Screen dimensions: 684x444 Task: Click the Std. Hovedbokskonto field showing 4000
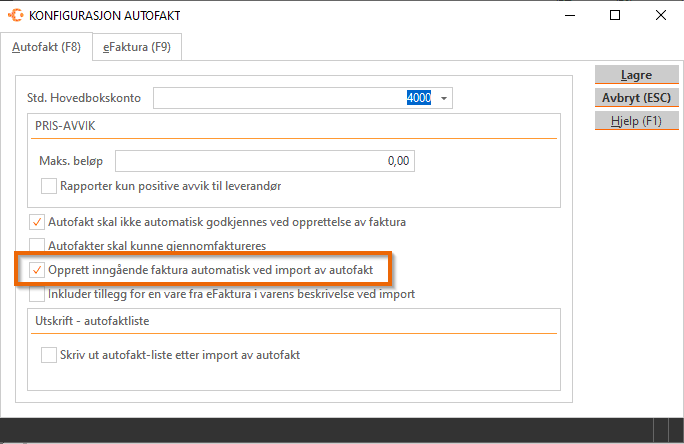point(302,98)
